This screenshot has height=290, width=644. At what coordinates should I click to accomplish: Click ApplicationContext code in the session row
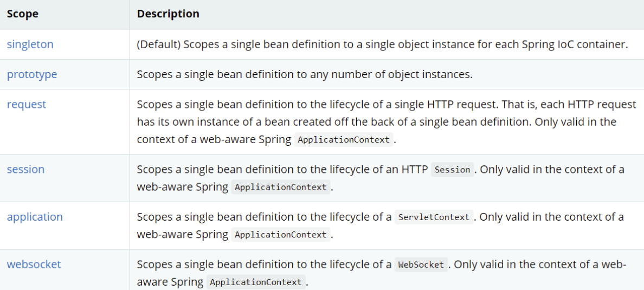point(280,188)
